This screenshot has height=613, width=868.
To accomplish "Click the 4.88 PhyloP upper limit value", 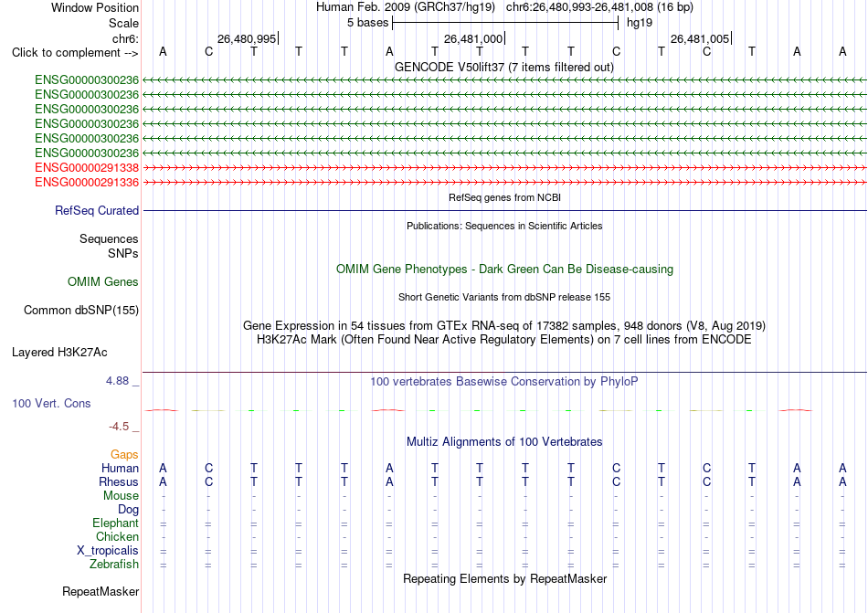I will tap(117, 381).
